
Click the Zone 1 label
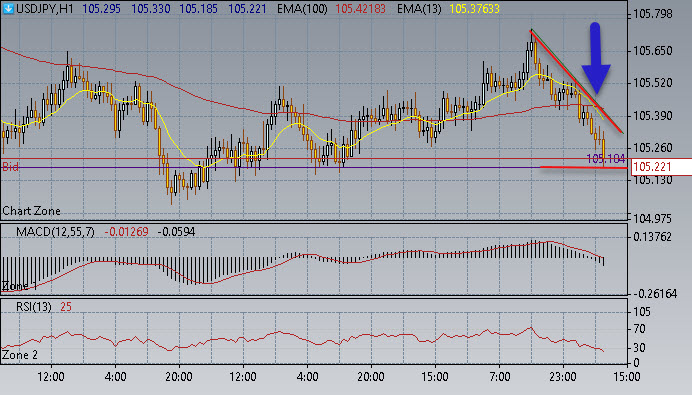pyautogui.click(x=19, y=286)
